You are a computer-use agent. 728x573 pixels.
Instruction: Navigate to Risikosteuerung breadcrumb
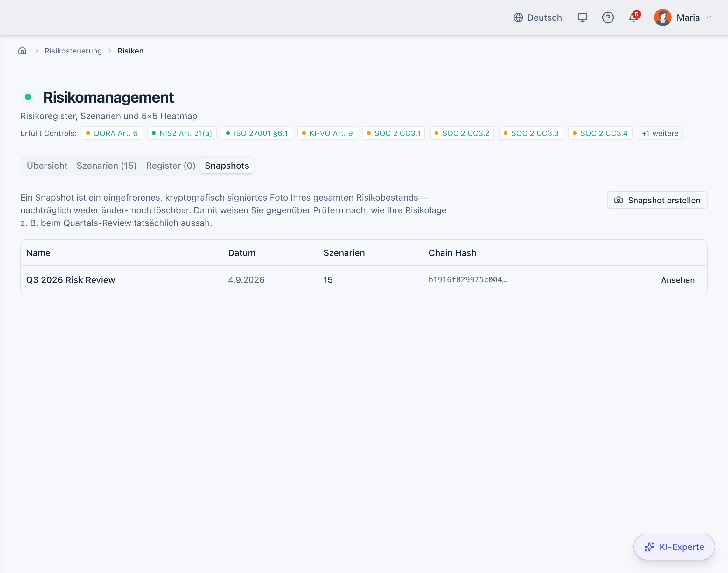(x=73, y=51)
